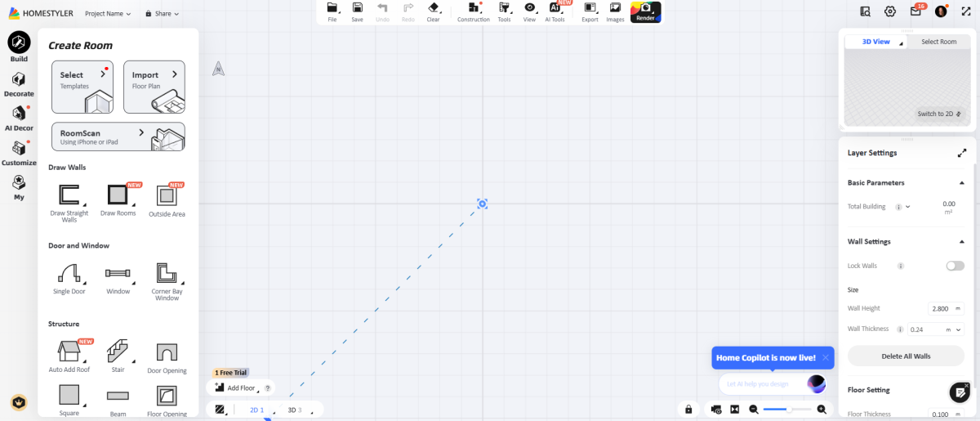Image resolution: width=980 pixels, height=421 pixels.
Task: Open the settings gear icon
Action: (890, 11)
